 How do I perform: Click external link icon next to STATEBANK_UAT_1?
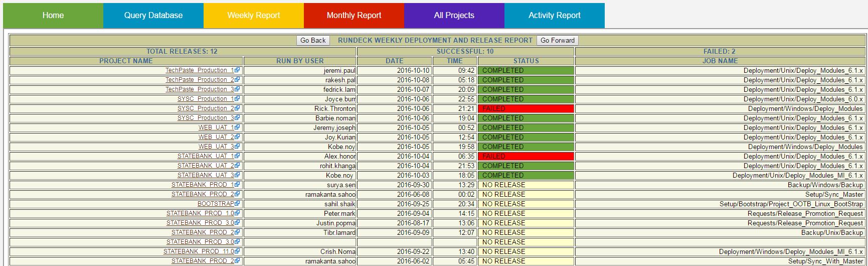[237, 156]
